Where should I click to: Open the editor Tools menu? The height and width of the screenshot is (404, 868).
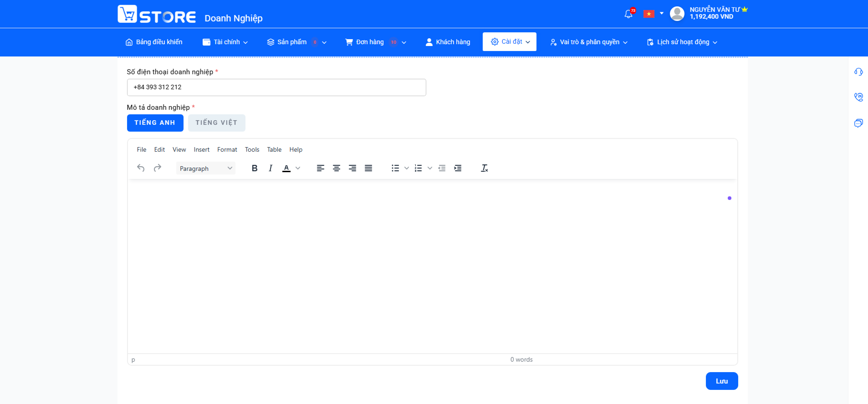tap(252, 150)
